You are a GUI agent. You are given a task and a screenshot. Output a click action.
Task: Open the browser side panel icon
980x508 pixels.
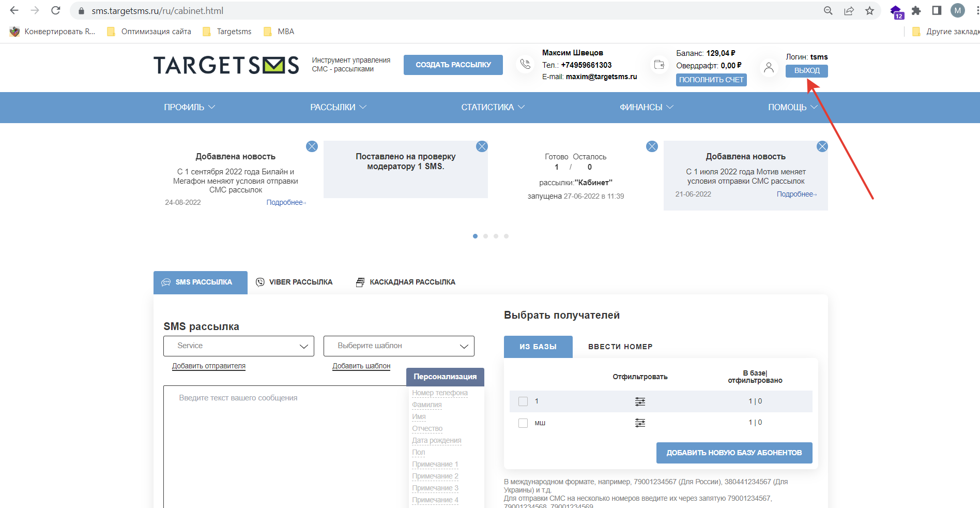click(x=937, y=10)
